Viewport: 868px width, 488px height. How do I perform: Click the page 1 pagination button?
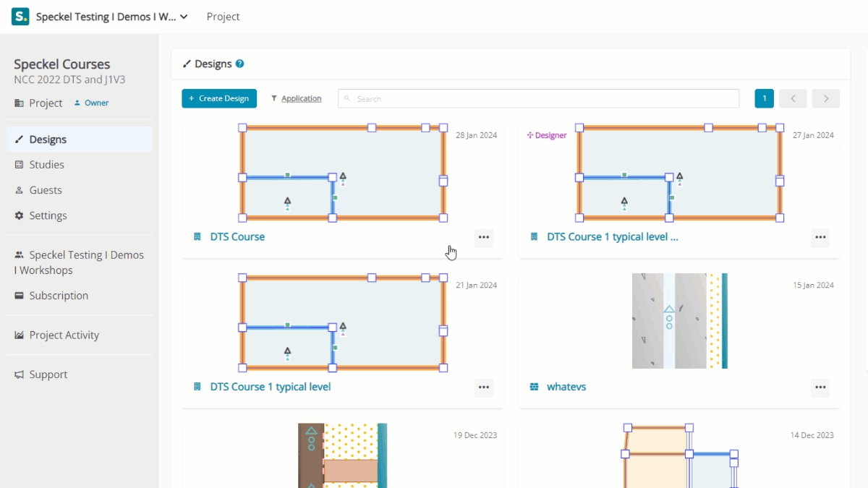(x=765, y=98)
